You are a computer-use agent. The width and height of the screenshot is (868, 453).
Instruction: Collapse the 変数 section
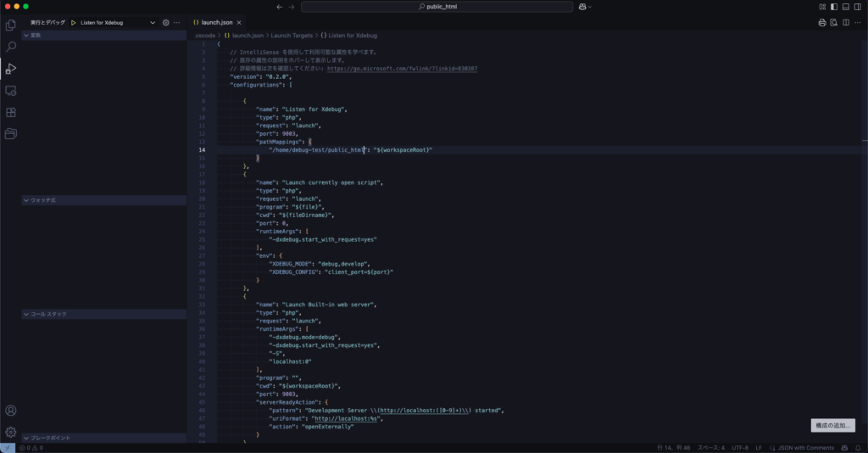(104, 35)
